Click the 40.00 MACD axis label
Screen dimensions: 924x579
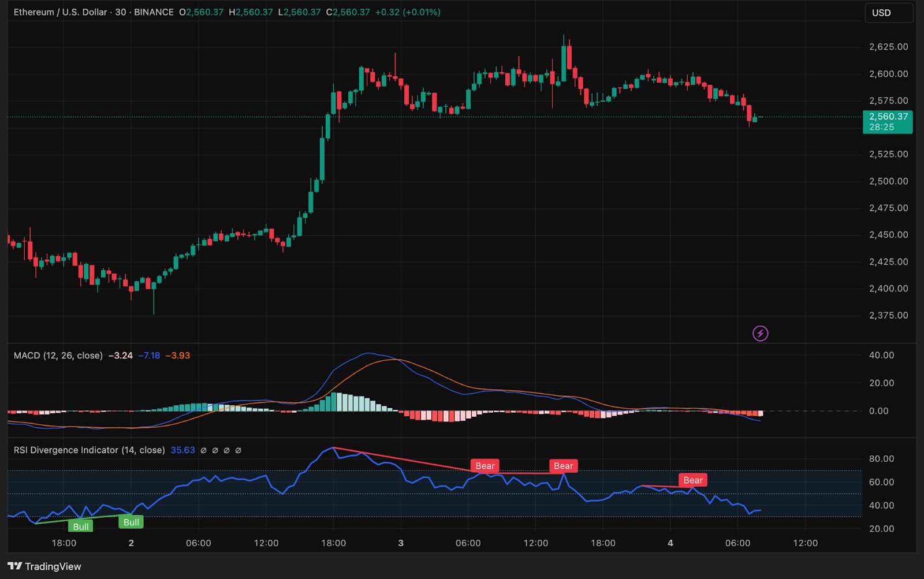(881, 355)
